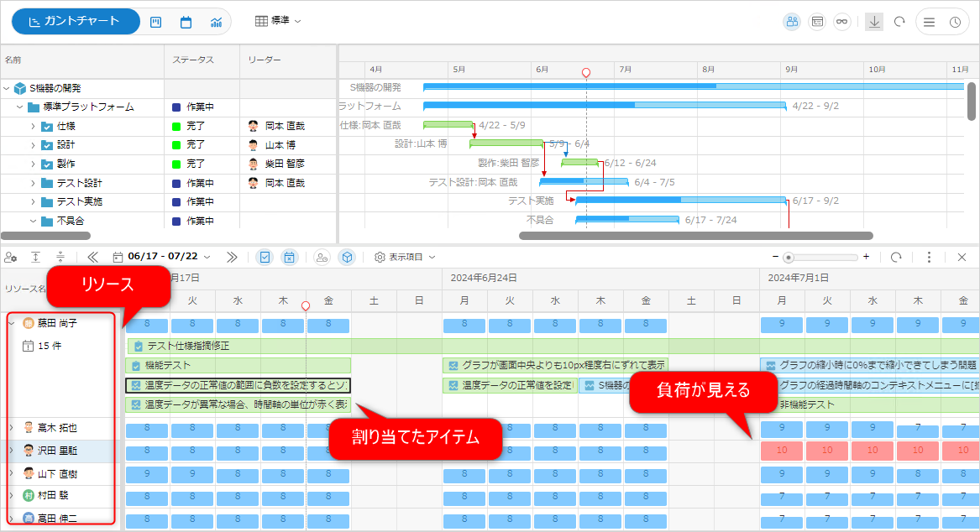Click the ガントチャート tab
980x532 pixels.
75,21
